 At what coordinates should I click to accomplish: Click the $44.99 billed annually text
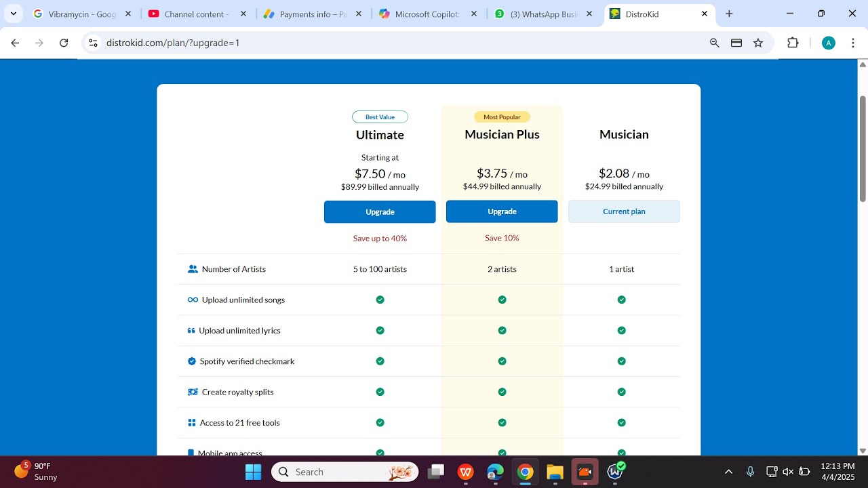(x=502, y=186)
